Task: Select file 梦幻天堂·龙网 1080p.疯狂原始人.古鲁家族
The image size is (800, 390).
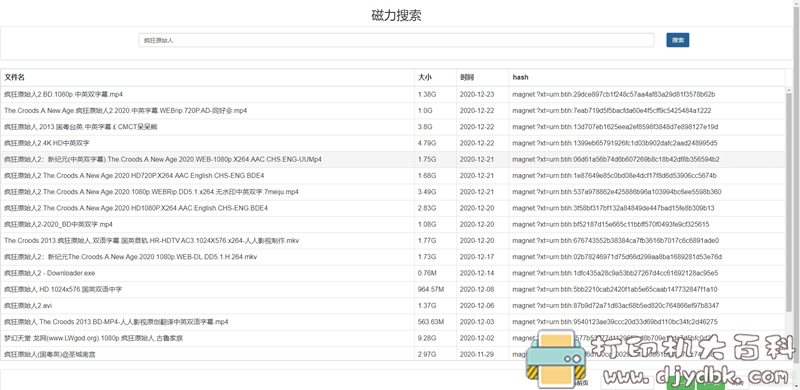Action: coord(94,339)
